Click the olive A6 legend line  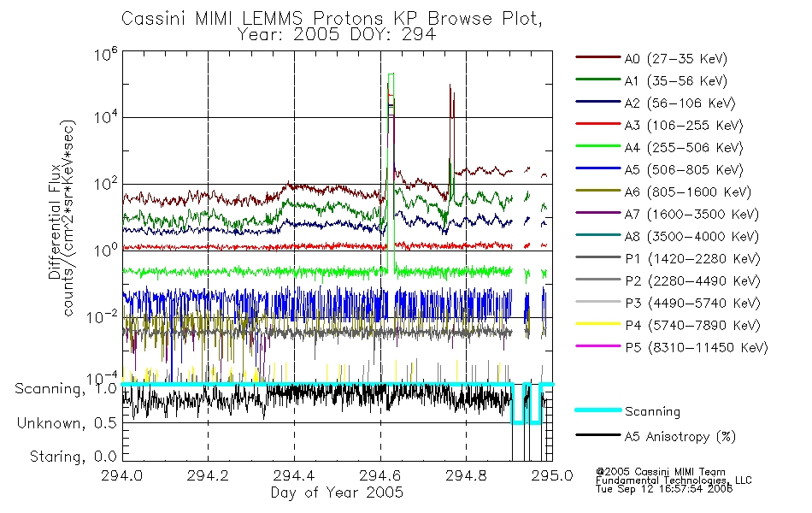[x=598, y=191]
